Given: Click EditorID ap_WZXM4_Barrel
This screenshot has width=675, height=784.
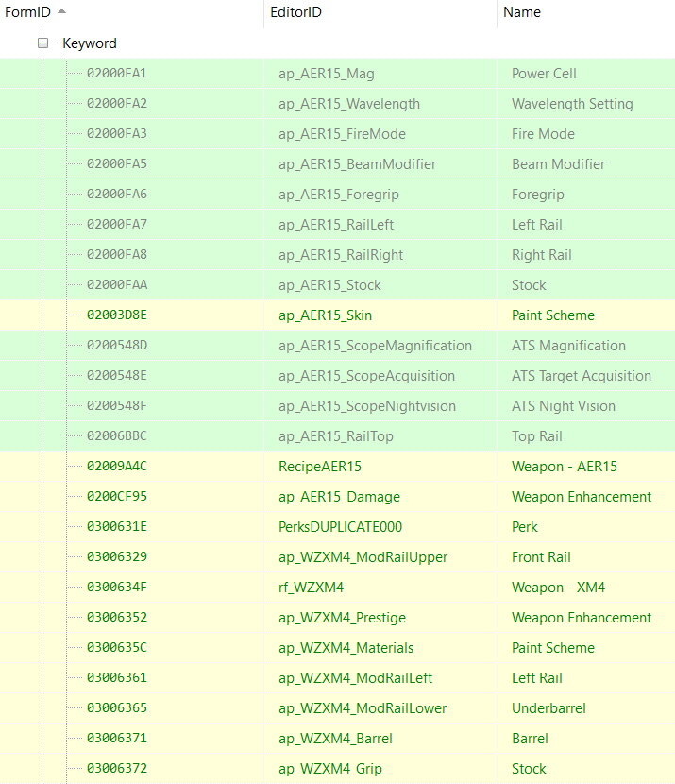Looking at the screenshot, I should coord(335,739).
